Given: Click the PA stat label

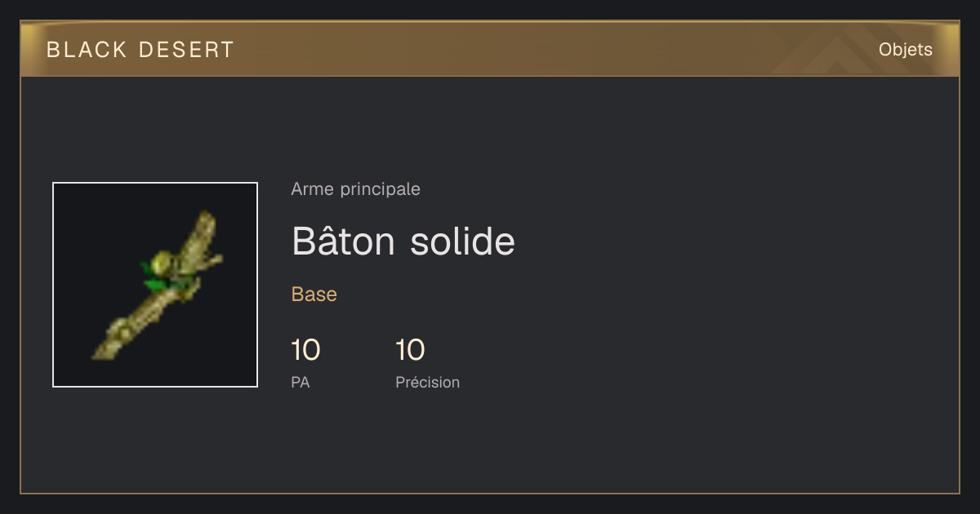Looking at the screenshot, I should (301, 382).
